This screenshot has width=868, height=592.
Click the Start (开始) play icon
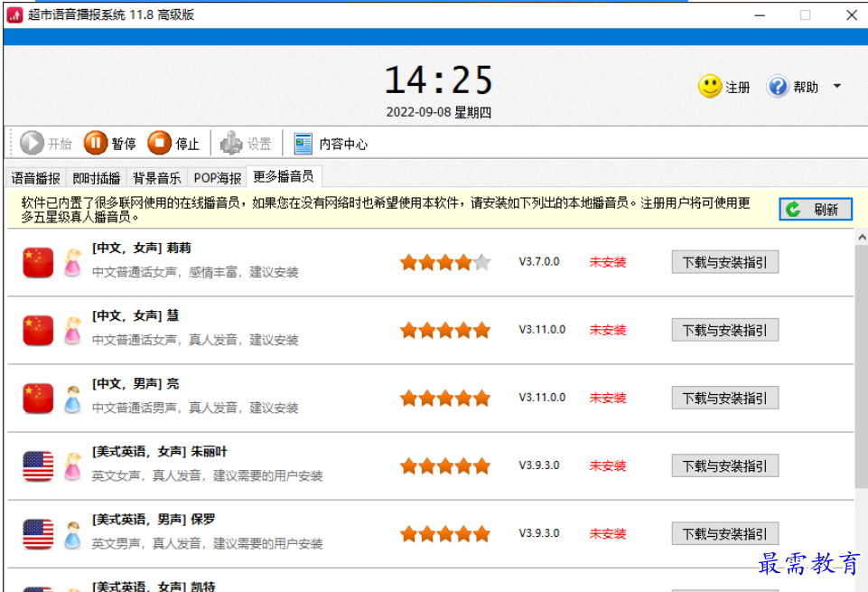(x=32, y=143)
